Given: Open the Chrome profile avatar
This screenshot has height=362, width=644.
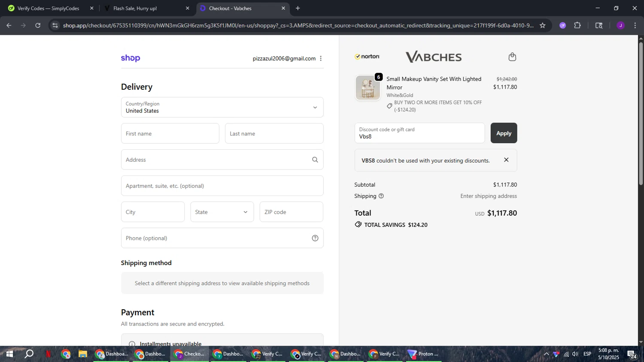Looking at the screenshot, I should click(x=620, y=25).
